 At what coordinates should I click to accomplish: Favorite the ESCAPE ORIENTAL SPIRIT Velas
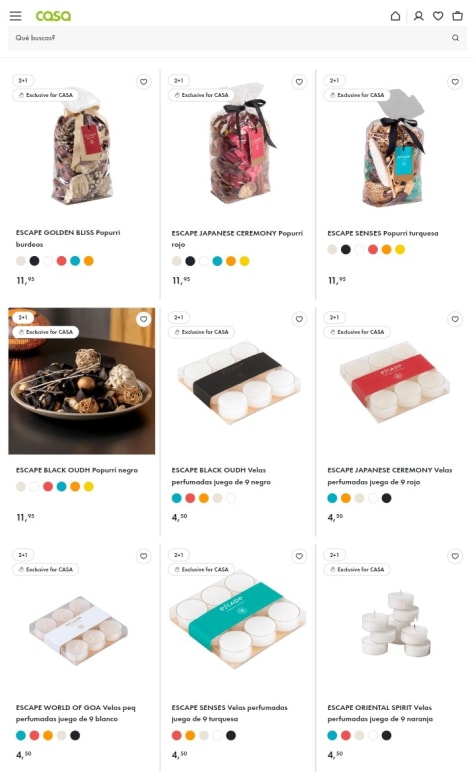pyautogui.click(x=455, y=556)
